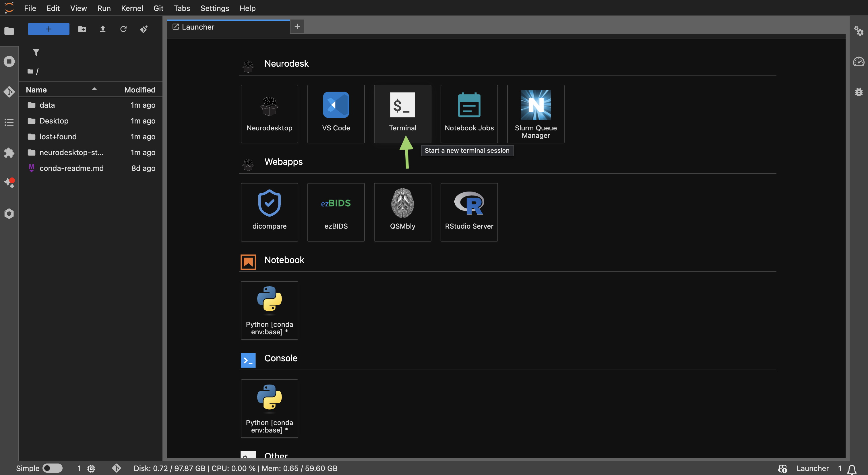Image resolution: width=868 pixels, height=475 pixels.
Task: Open Slurm Queue Manager
Action: click(x=535, y=114)
